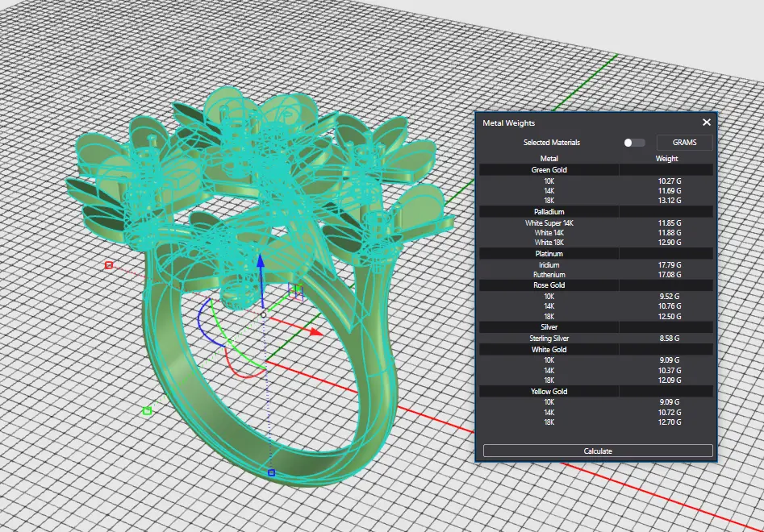
Task: Select the Platinum Iridium row
Action: (x=549, y=264)
